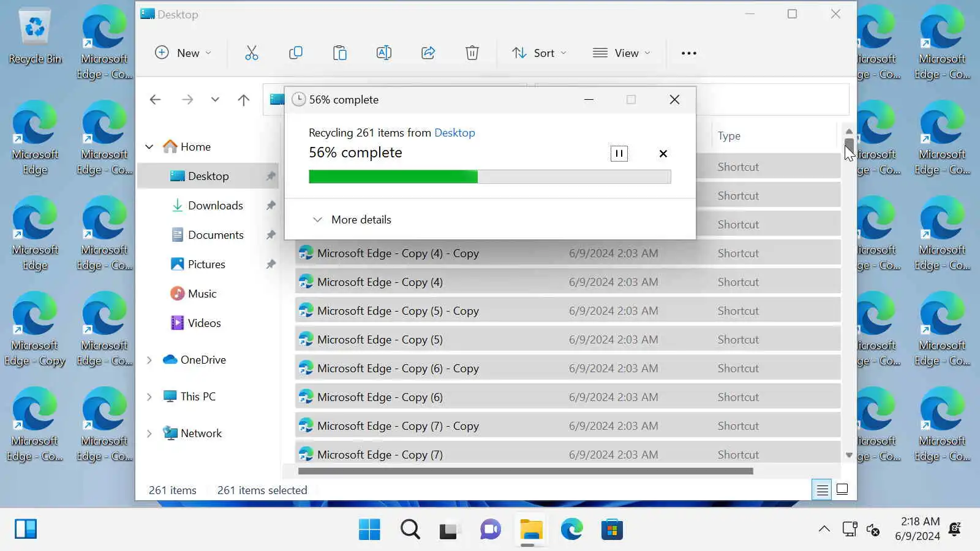Cancel the recycling operation with the X beside pause

(663, 154)
